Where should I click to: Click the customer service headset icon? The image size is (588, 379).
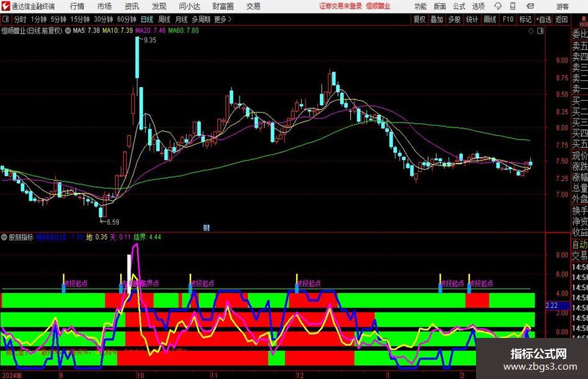click(x=498, y=6)
